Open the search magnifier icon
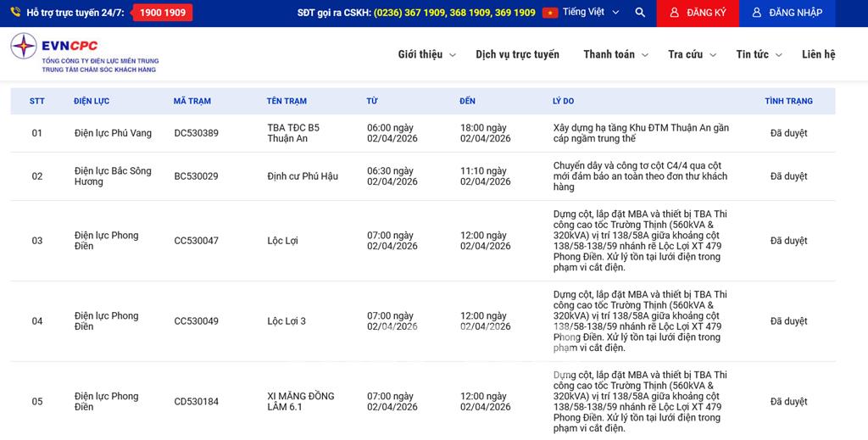Screen dimensions: 868x440 point(640,13)
